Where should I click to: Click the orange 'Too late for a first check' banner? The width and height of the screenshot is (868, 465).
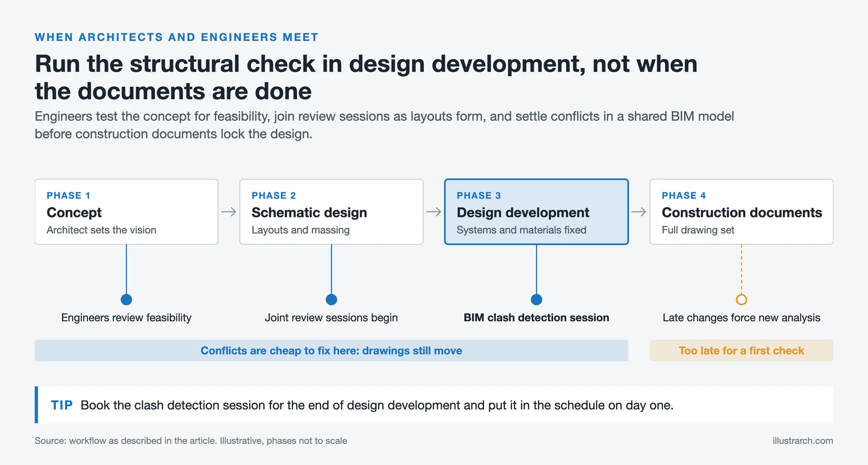pos(742,351)
